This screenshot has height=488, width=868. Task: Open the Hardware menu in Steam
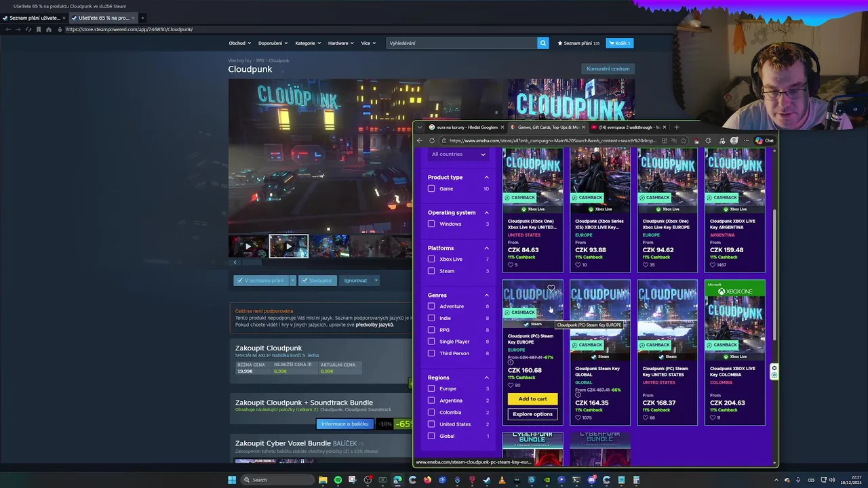point(340,43)
